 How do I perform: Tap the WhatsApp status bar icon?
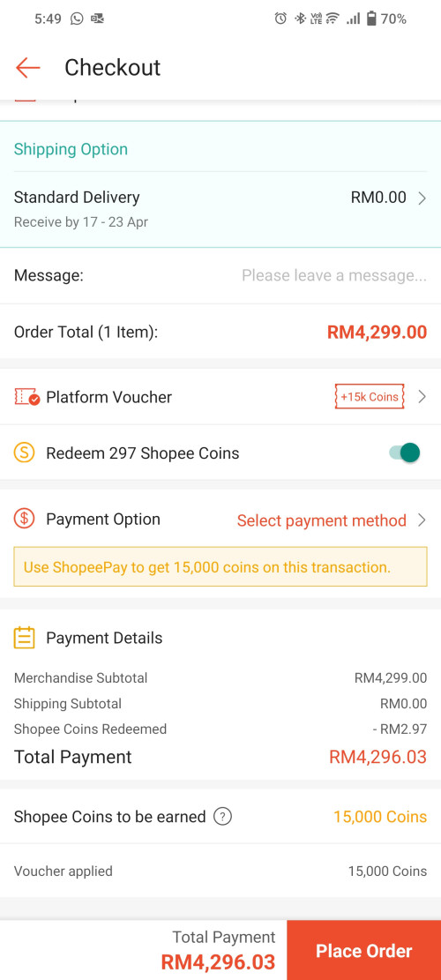[x=77, y=19]
